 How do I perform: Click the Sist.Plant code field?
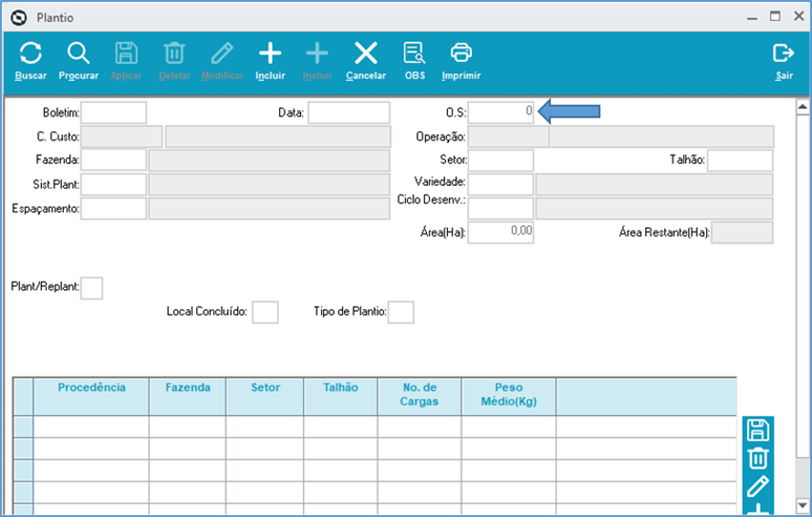click(x=113, y=185)
